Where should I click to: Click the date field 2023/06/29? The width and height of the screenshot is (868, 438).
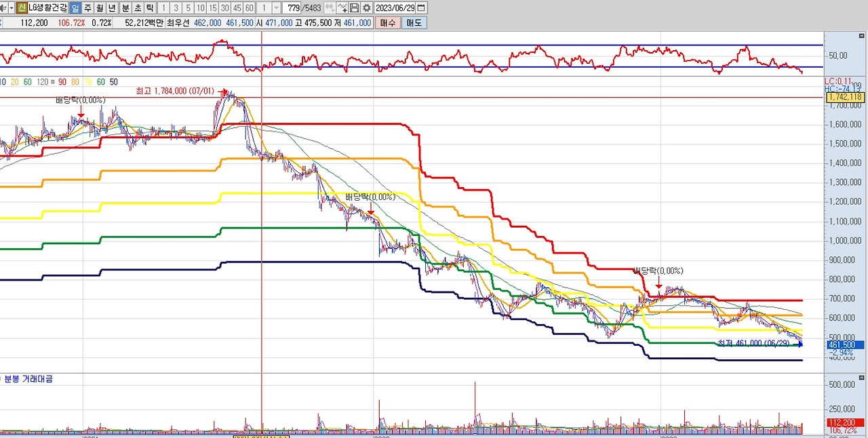pos(395,7)
